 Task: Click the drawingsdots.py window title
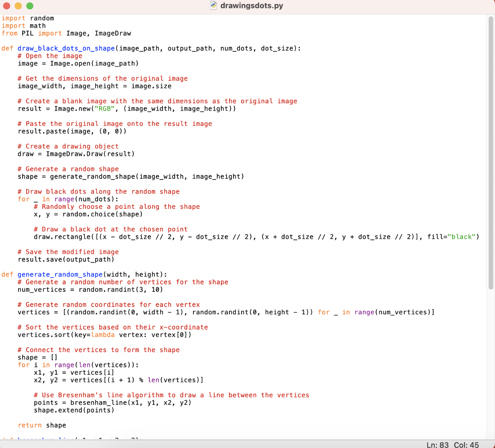tap(252, 6)
